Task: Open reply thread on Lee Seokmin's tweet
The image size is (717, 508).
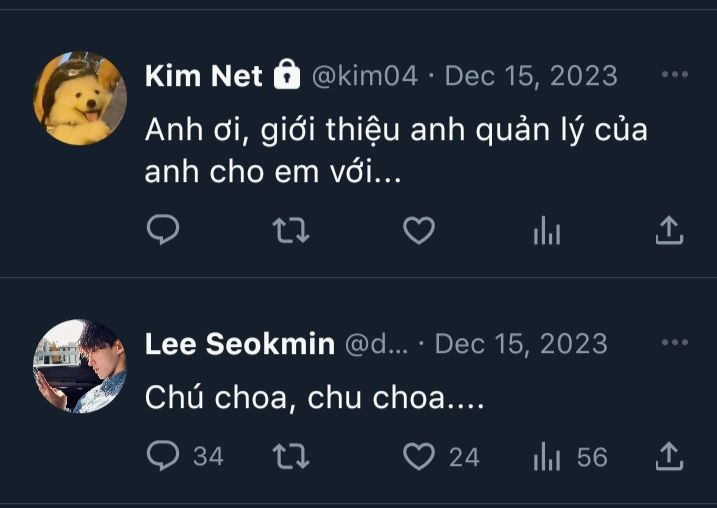Action: tap(185, 455)
